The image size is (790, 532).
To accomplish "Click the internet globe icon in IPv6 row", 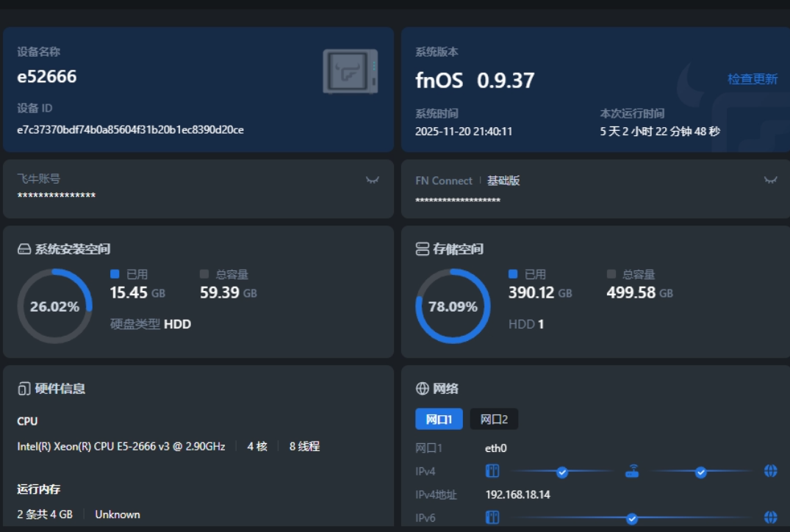I will coord(770,517).
